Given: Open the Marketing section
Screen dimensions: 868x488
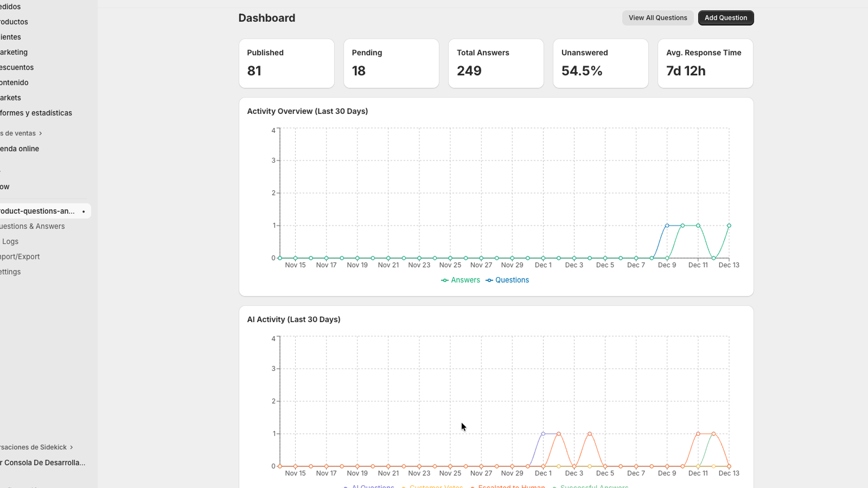Looking at the screenshot, I should coord(14,53).
